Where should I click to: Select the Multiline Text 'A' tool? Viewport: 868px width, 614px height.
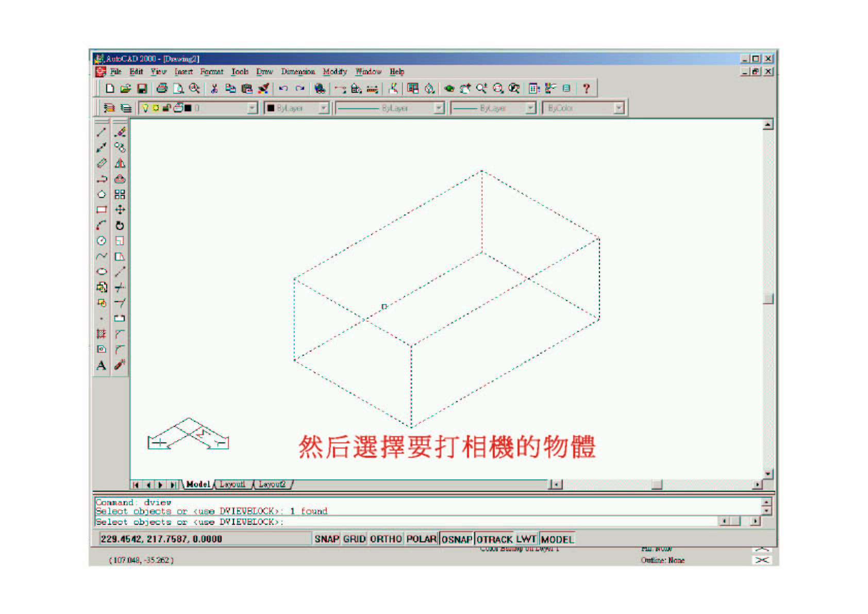click(x=102, y=366)
